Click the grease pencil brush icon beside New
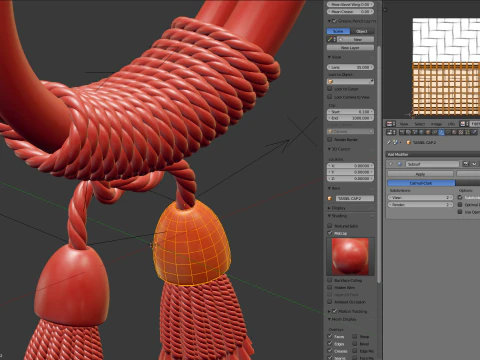 (330, 39)
